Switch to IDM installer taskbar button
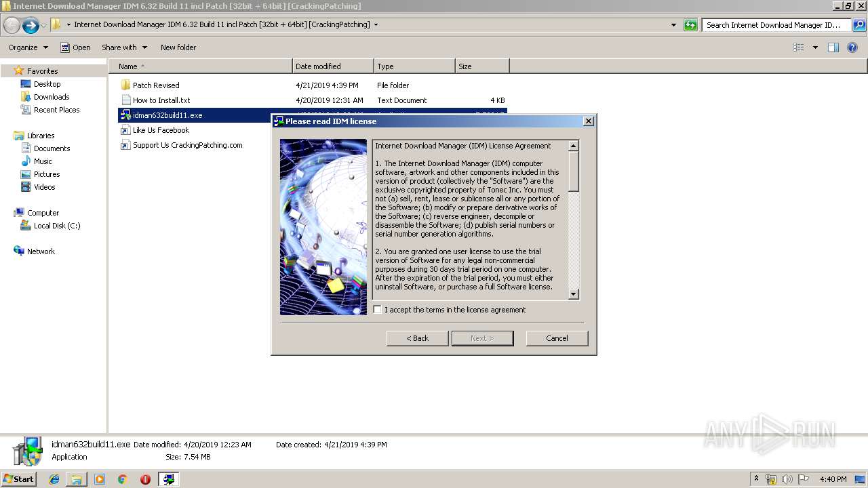This screenshot has width=868, height=488. 168,479
